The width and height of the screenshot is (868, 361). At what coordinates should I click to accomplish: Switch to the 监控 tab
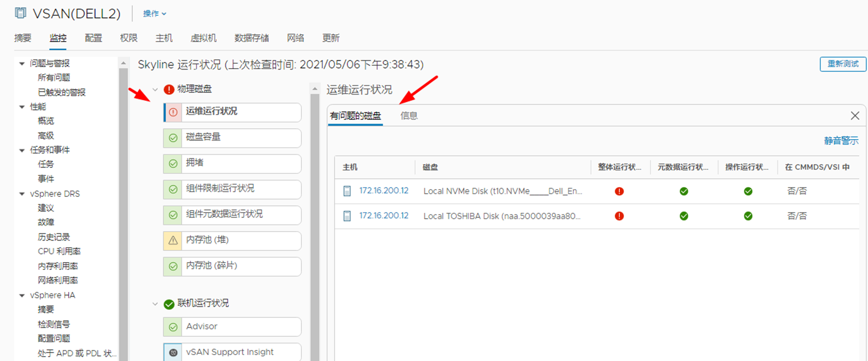[x=58, y=38]
